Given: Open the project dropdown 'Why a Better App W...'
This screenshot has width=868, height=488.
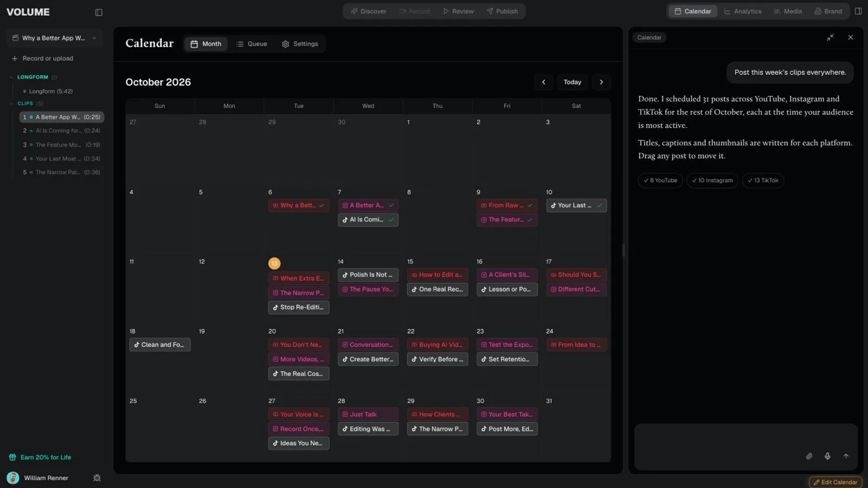Looking at the screenshot, I should [54, 38].
